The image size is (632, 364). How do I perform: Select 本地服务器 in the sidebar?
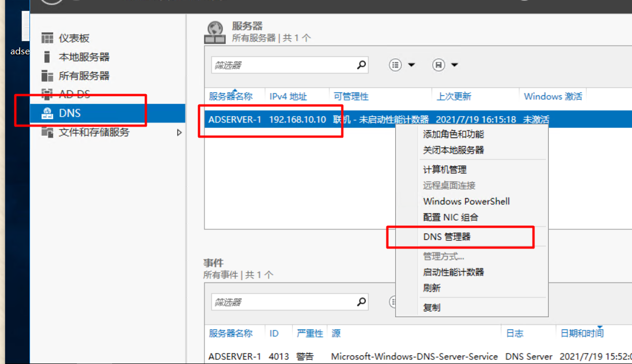[84, 57]
